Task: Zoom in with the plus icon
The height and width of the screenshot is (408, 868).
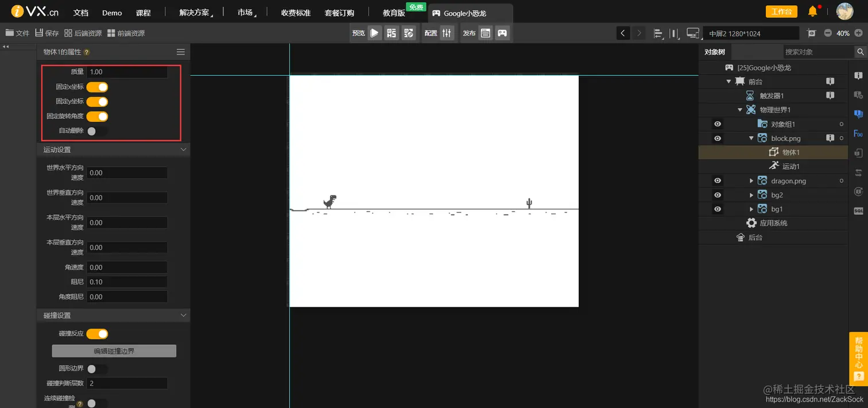Action: 859,33
